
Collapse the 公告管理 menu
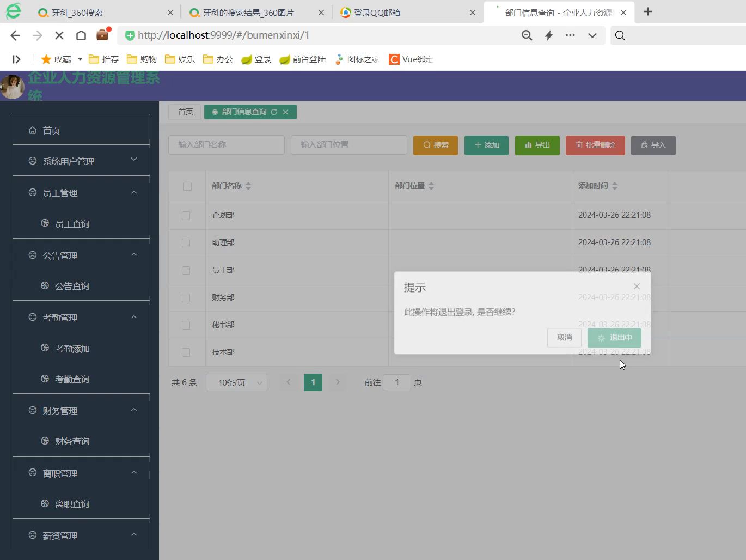point(81,255)
